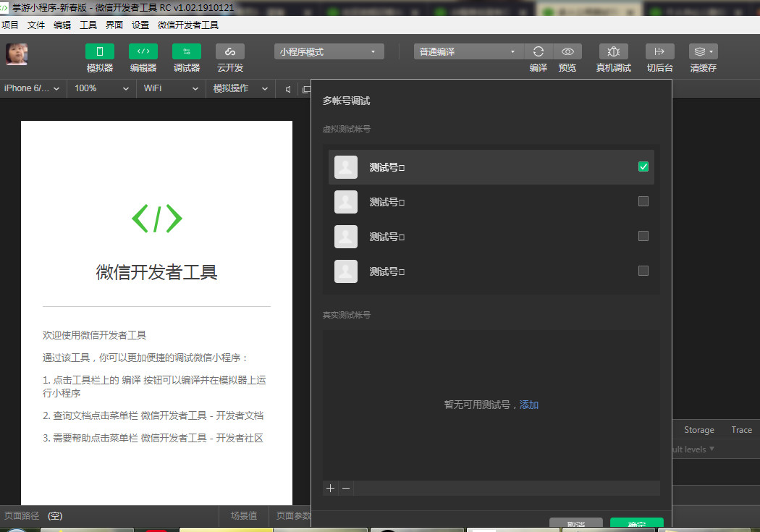
Task: Click the 欢迎使用微信开发者工具 welcome line
Action: [95, 335]
